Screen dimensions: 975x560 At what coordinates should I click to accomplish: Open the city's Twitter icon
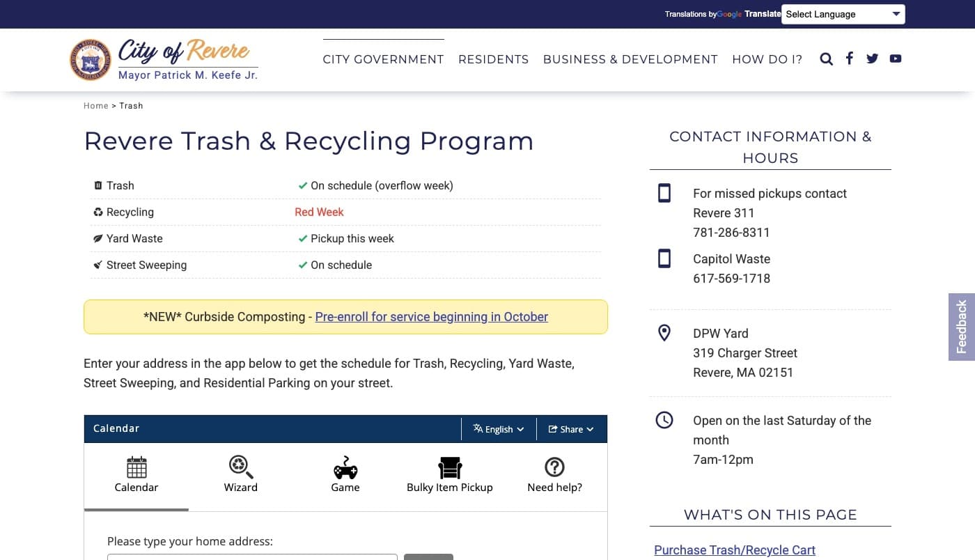872,59
